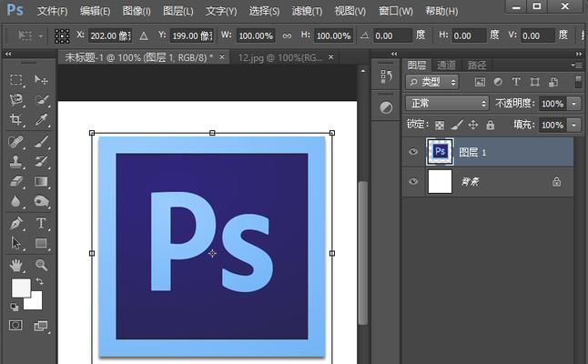Filter layers by pixel layer
Screen dimensions: 588x364
tap(480, 82)
